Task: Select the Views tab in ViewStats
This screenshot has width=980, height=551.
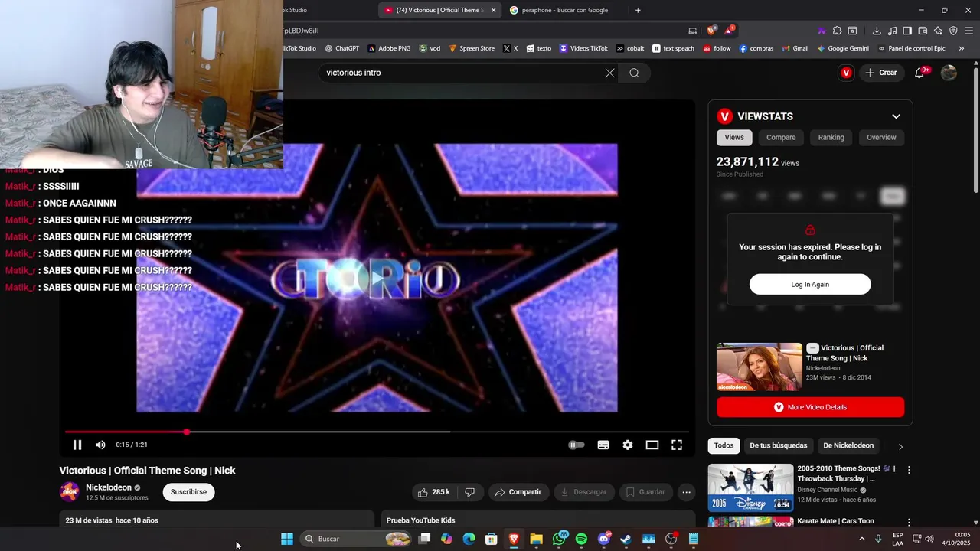Action: (x=734, y=137)
